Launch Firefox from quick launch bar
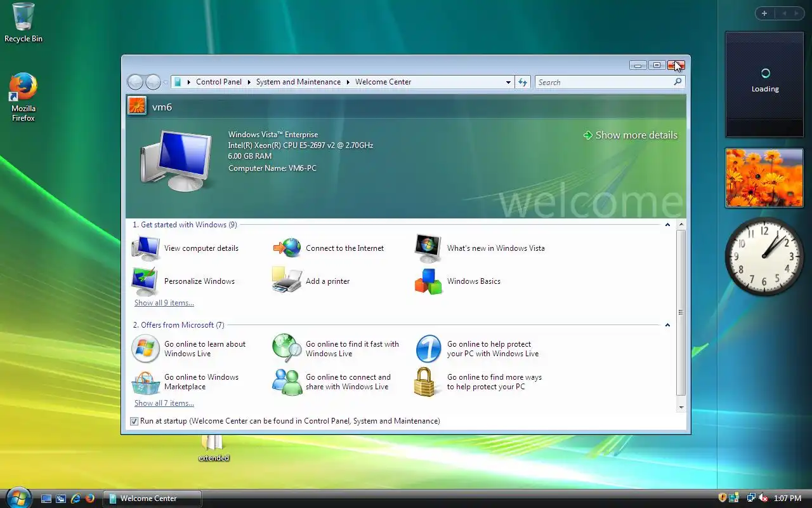Screen dimensions: 812x508 [89, 498]
